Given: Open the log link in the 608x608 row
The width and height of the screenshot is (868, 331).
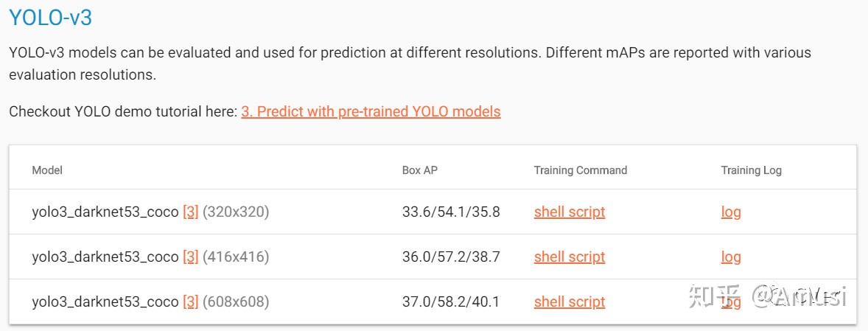Looking at the screenshot, I should [731, 302].
